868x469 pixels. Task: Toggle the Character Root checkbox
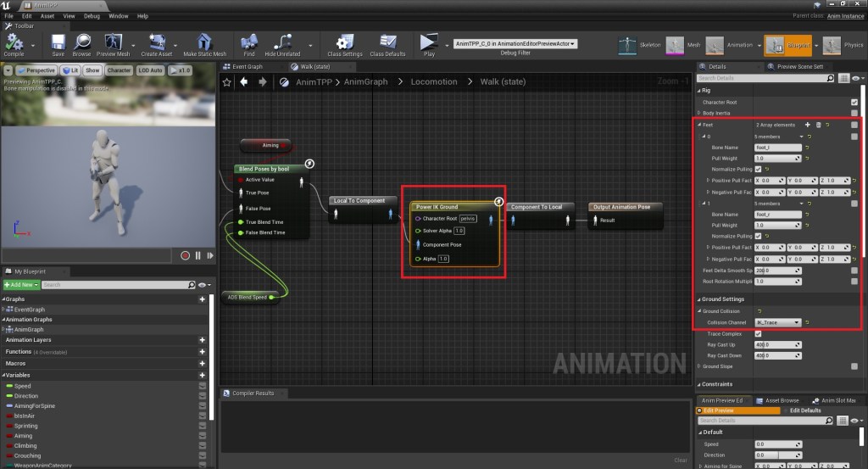[x=854, y=102]
